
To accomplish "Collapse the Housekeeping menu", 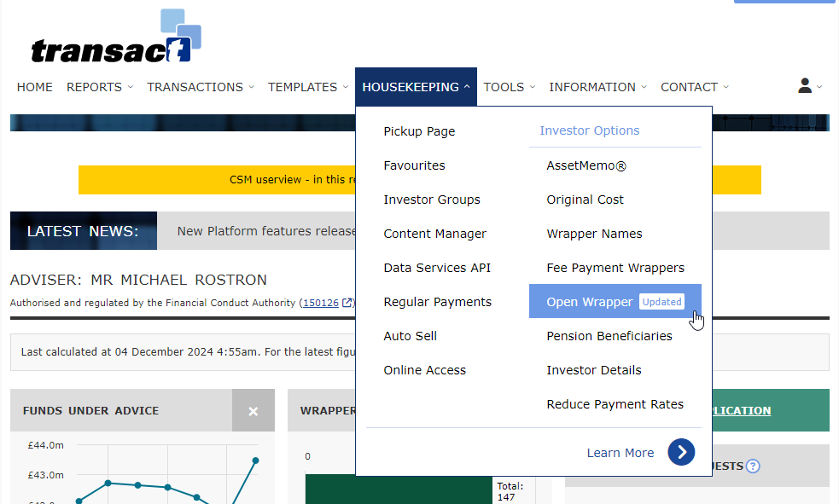I will coord(416,87).
